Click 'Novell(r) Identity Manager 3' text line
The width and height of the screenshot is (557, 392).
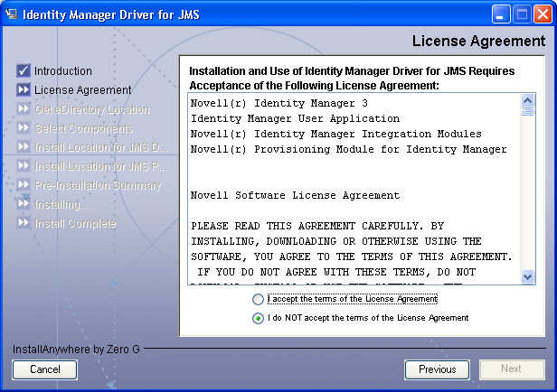coord(279,103)
